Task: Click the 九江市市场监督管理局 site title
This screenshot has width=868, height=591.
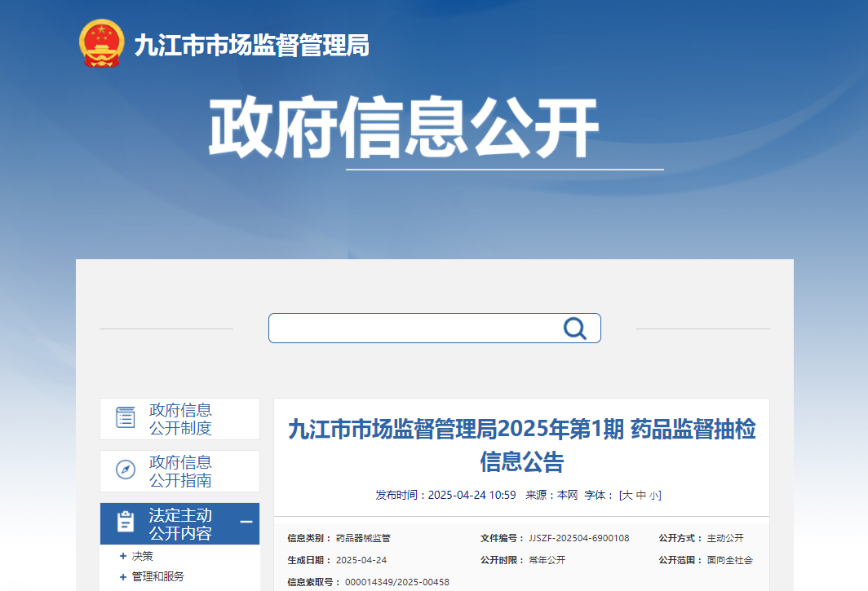Action: click(x=252, y=46)
